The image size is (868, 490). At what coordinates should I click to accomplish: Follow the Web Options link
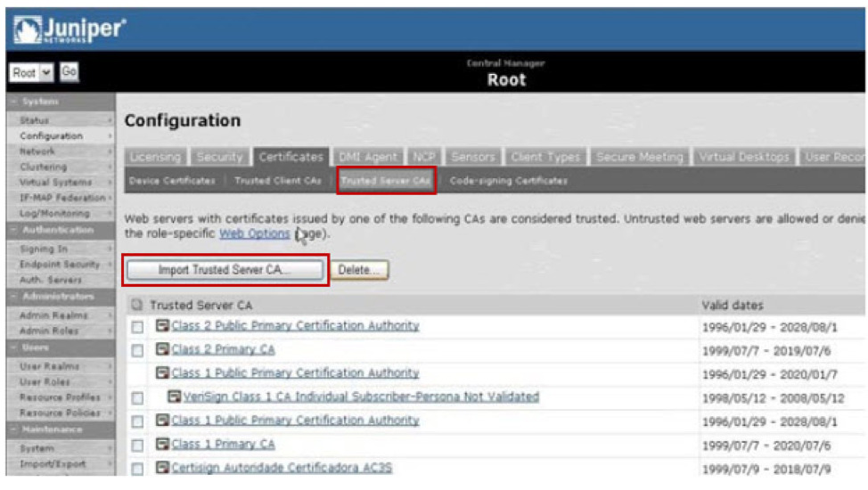point(255,233)
